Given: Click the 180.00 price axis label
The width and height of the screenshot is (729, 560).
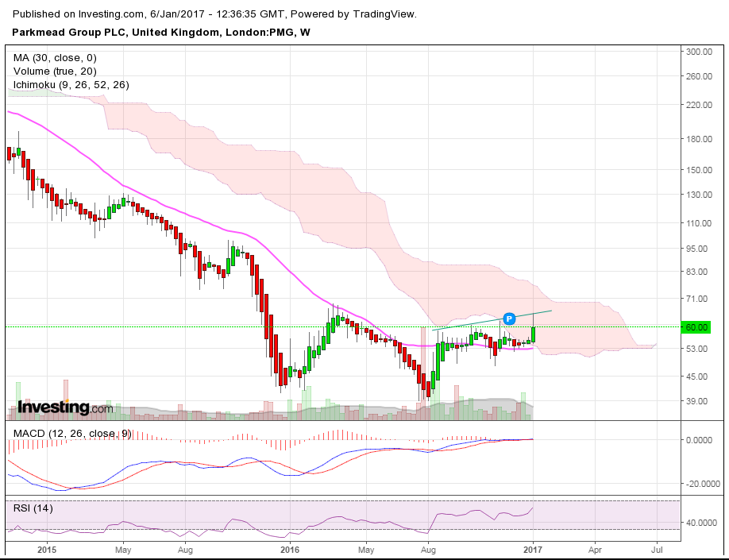Looking at the screenshot, I should (699, 139).
